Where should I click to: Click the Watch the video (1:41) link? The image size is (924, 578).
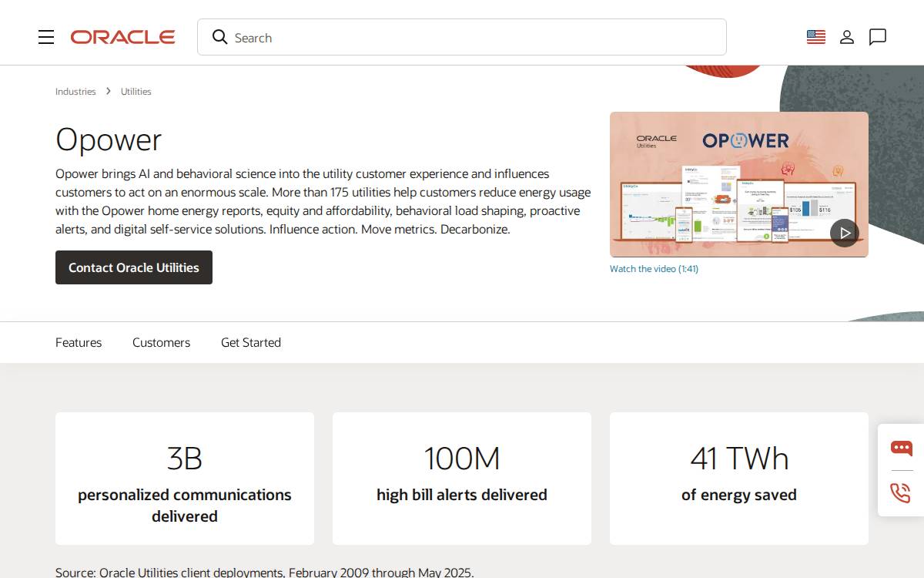click(x=654, y=269)
